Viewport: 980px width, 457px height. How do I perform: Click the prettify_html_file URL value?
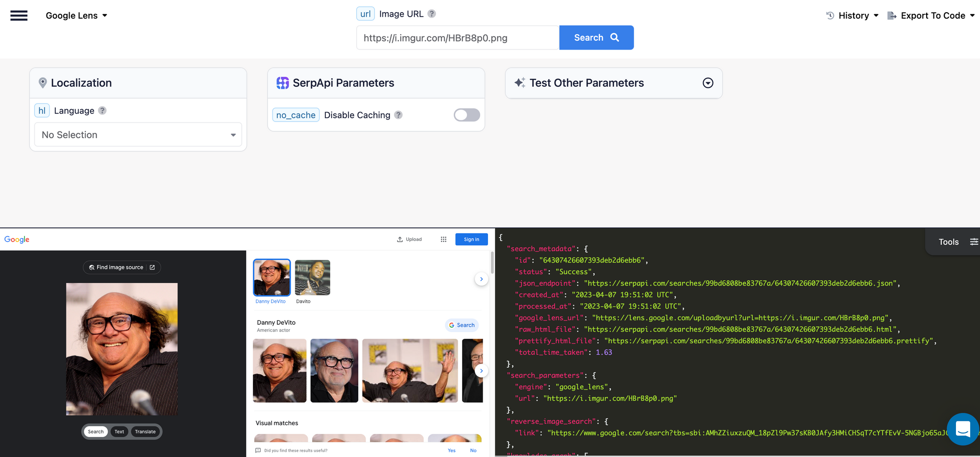(769, 341)
